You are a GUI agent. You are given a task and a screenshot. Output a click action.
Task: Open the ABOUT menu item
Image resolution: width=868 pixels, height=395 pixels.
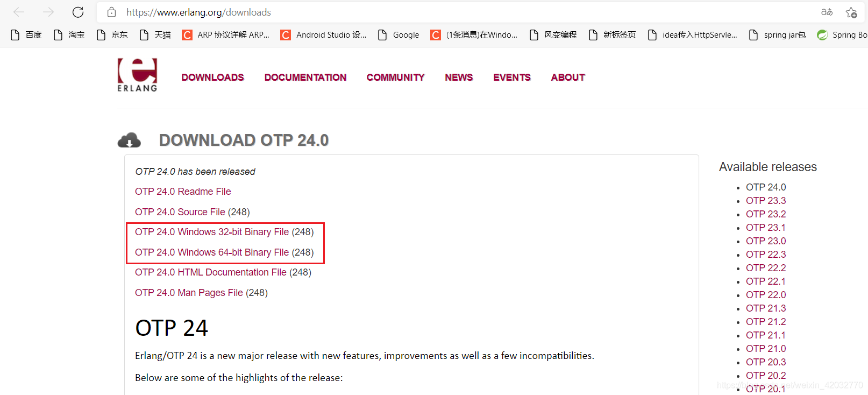567,77
